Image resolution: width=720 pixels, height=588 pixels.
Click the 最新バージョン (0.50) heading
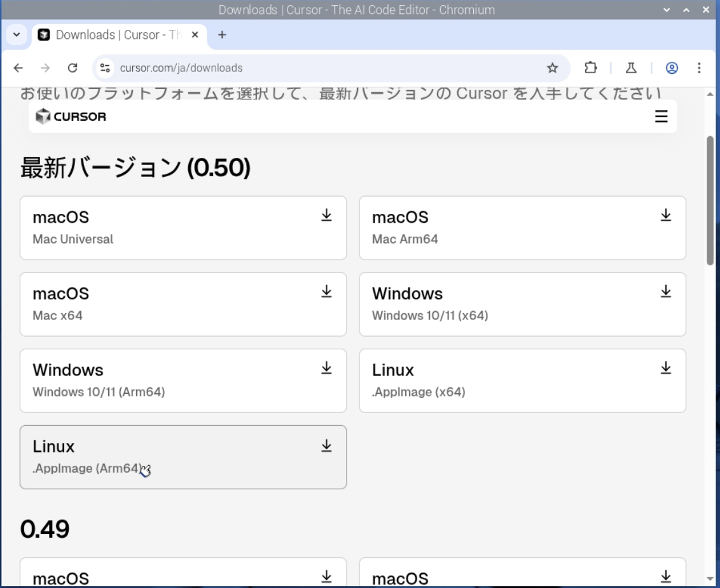[x=135, y=167]
